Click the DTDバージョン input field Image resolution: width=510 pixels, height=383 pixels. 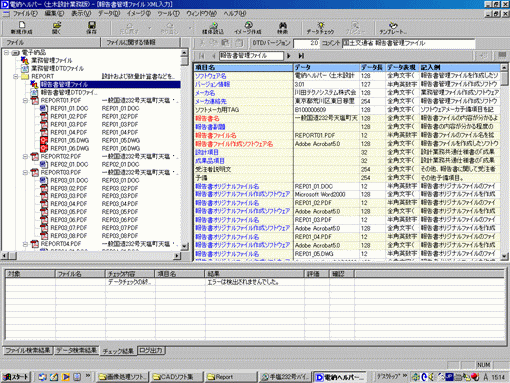click(x=306, y=43)
